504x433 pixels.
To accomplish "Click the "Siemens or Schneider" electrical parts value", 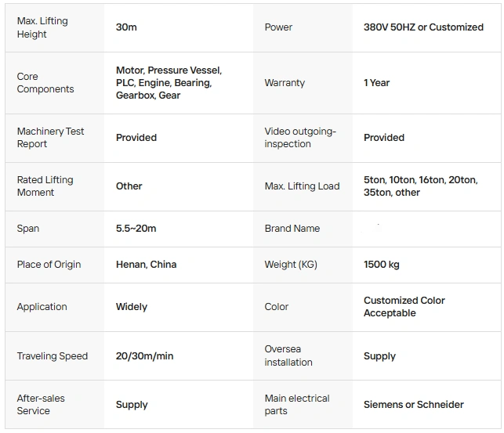I will pos(413,405).
